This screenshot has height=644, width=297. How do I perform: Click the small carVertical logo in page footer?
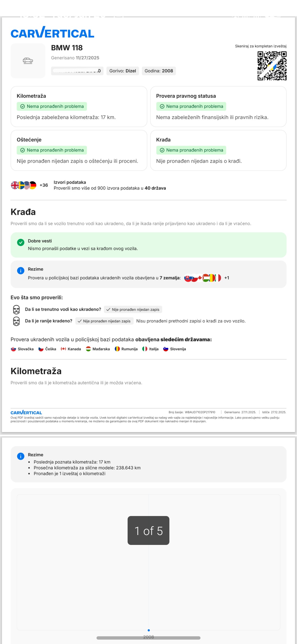(26, 413)
